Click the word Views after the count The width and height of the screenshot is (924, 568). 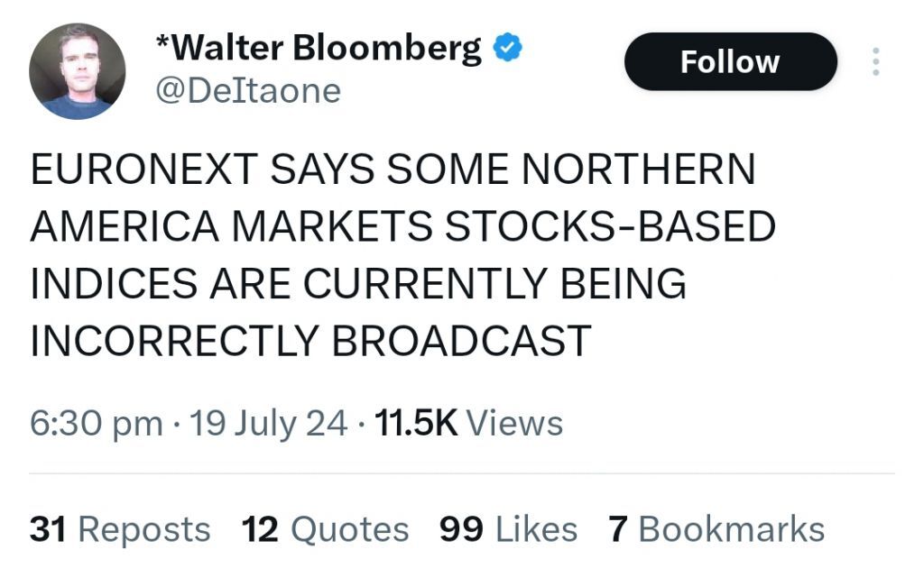pos(516,423)
